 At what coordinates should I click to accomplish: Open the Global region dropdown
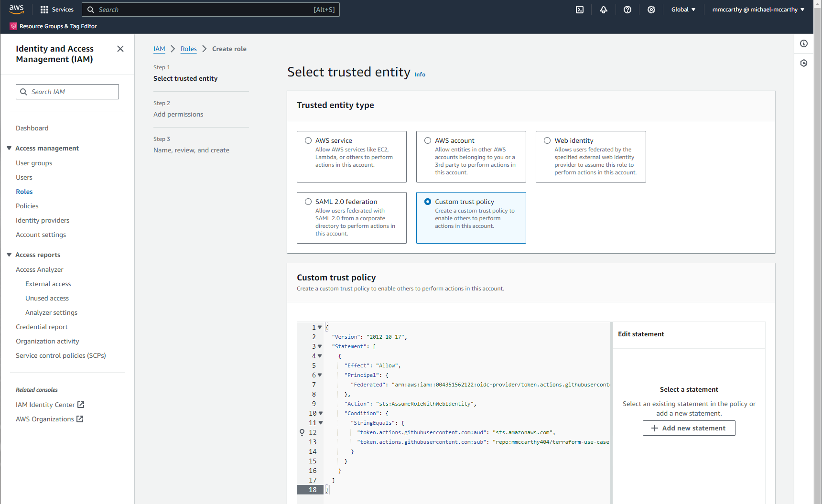pos(683,10)
